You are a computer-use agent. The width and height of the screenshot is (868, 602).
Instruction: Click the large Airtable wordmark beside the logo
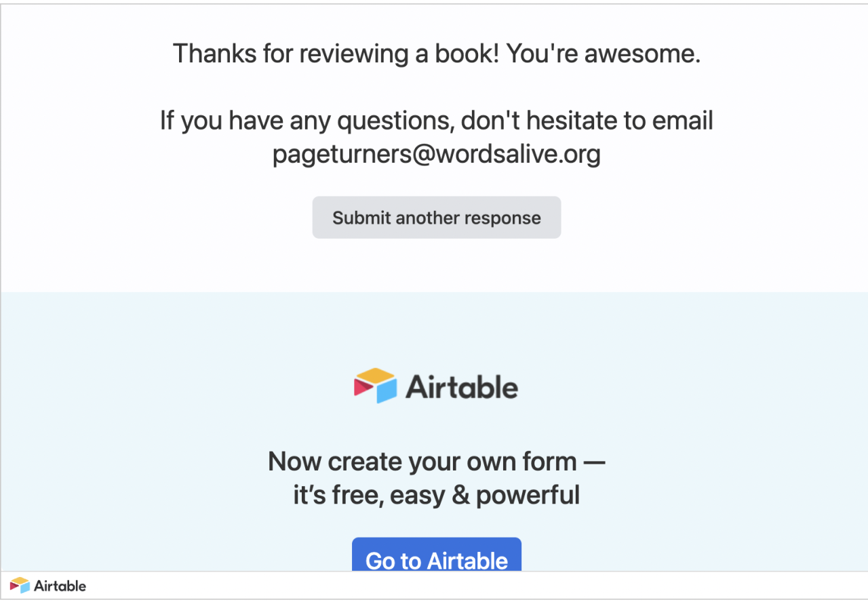pos(462,387)
